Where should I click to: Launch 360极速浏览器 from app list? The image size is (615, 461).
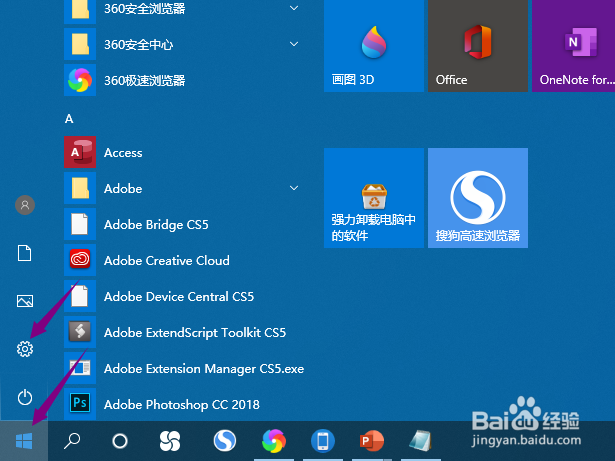[x=185, y=80]
